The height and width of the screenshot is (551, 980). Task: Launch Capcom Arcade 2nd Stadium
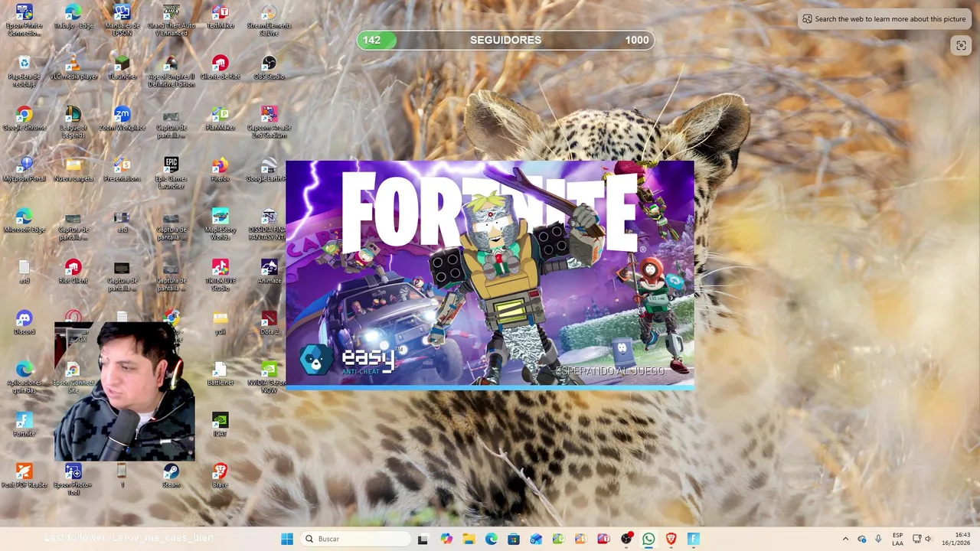coord(269,122)
